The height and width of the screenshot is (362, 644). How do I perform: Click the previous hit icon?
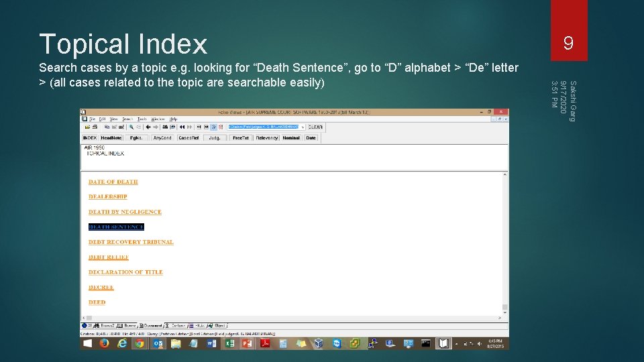199,127
